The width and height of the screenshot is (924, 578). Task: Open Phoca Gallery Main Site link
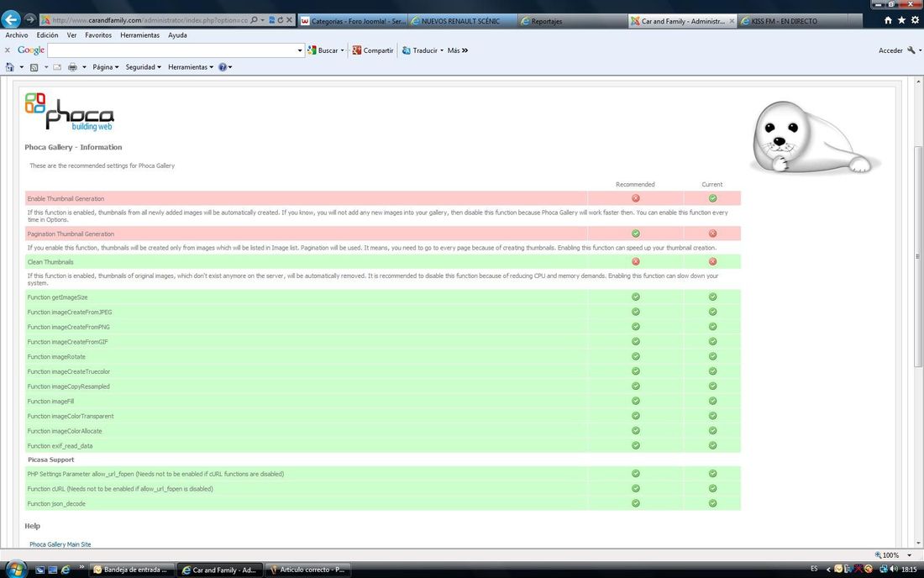60,544
